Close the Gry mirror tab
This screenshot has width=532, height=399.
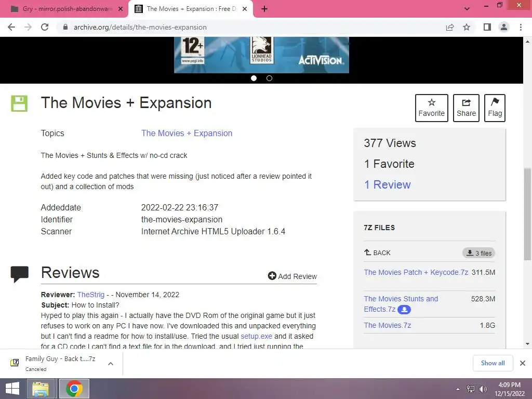click(x=120, y=9)
